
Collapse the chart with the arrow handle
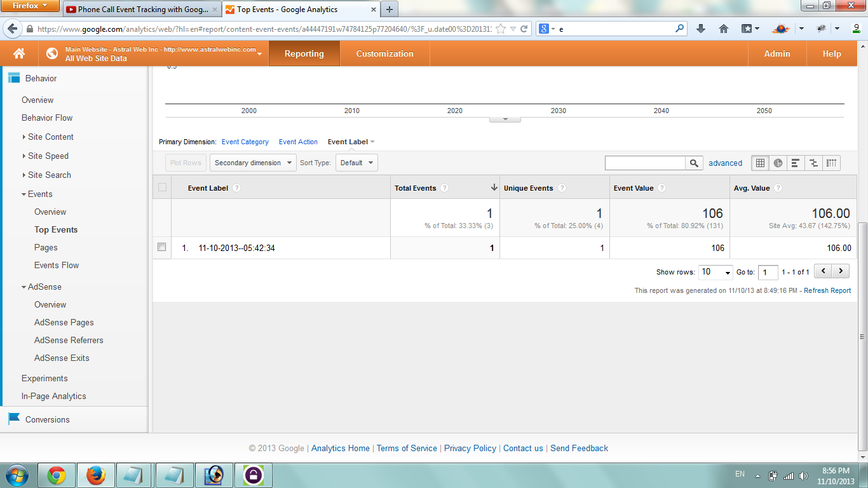tap(505, 119)
